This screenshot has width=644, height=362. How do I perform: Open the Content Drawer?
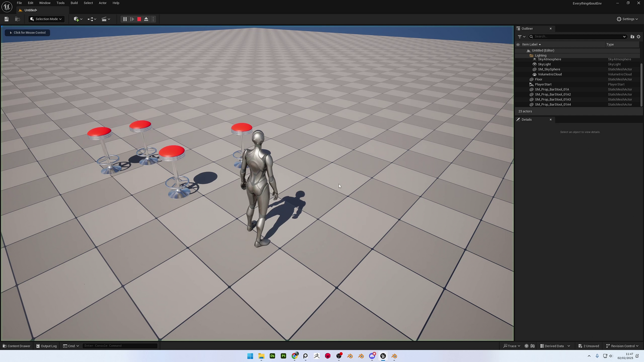(16, 346)
